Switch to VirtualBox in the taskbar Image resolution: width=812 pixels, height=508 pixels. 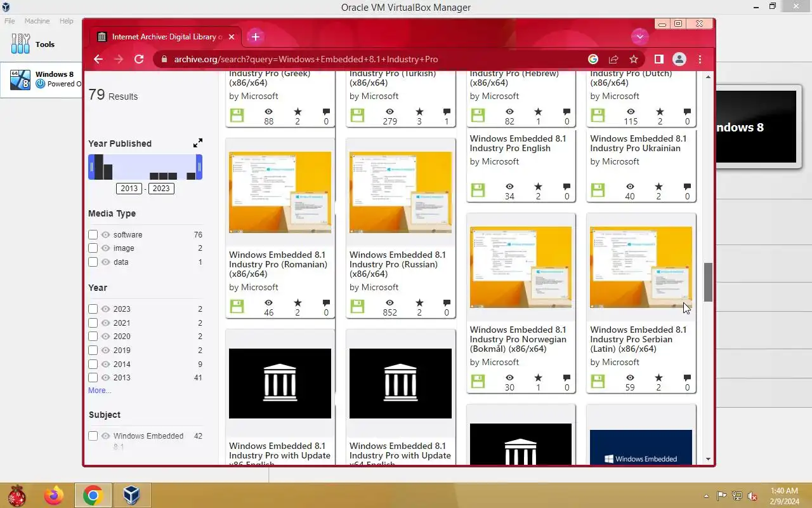click(x=132, y=495)
